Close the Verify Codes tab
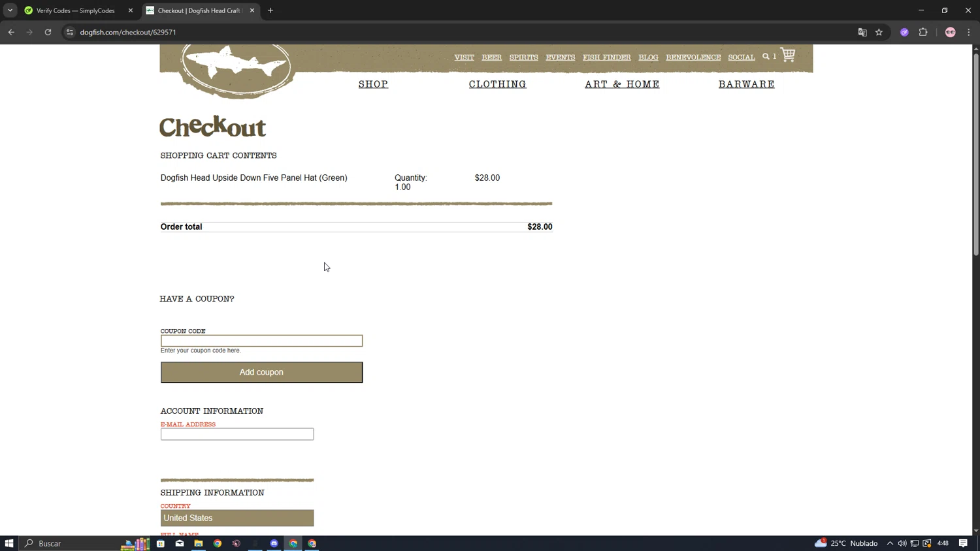980x551 pixels. click(131, 10)
